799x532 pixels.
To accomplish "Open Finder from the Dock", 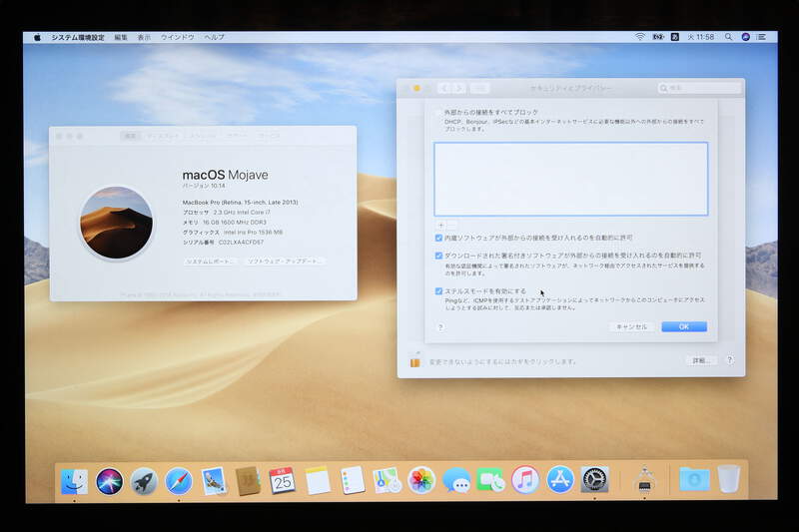I will tap(74, 481).
